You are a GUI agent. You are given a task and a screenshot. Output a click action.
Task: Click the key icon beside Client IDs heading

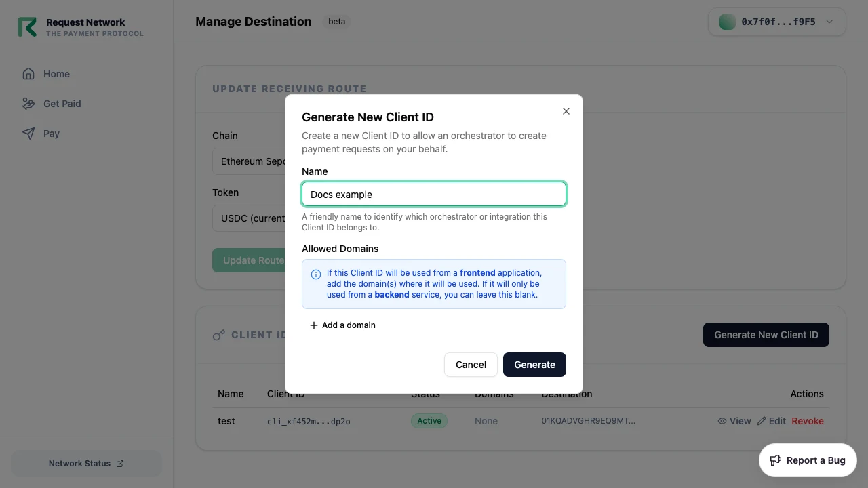[219, 335]
